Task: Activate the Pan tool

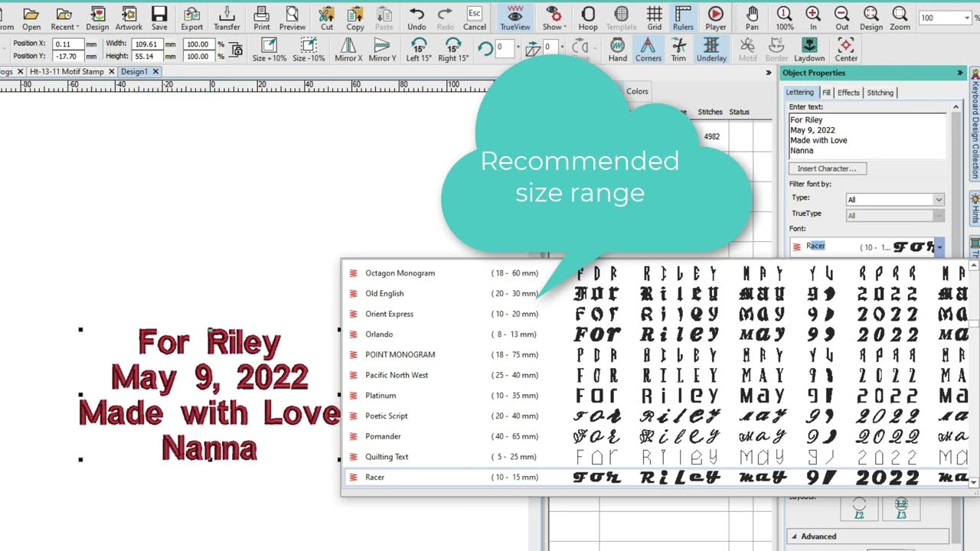Action: point(753,18)
